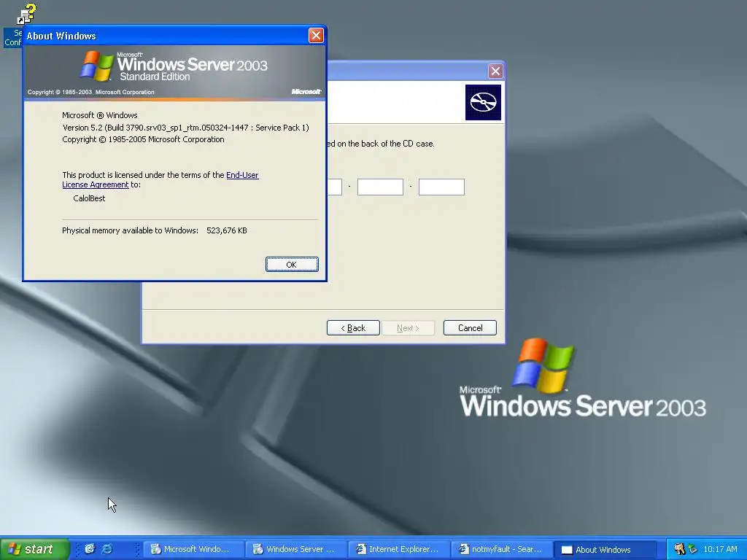Click Back in the setup wizard
Screen dimensions: 747x560
click(353, 327)
